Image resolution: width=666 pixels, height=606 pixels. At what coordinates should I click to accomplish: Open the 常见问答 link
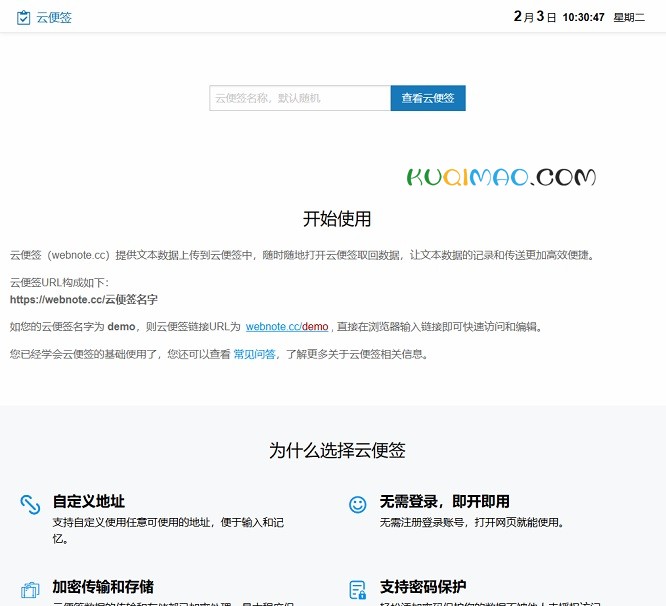254,354
